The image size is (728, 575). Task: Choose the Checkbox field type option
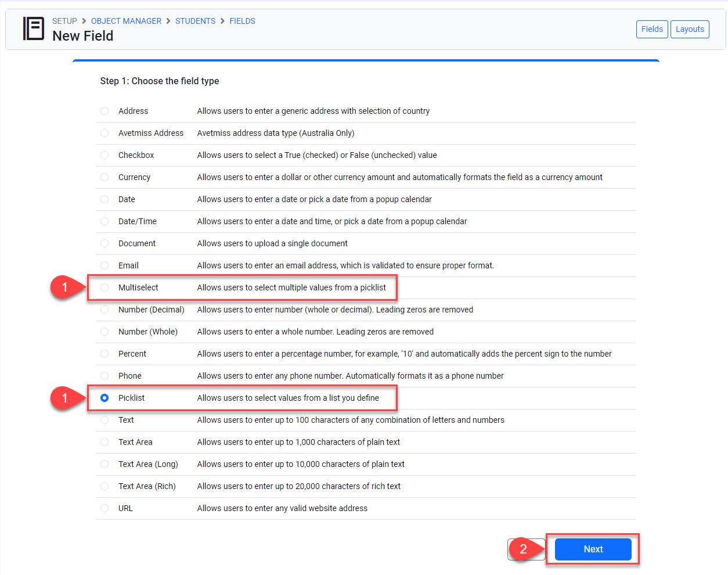104,155
